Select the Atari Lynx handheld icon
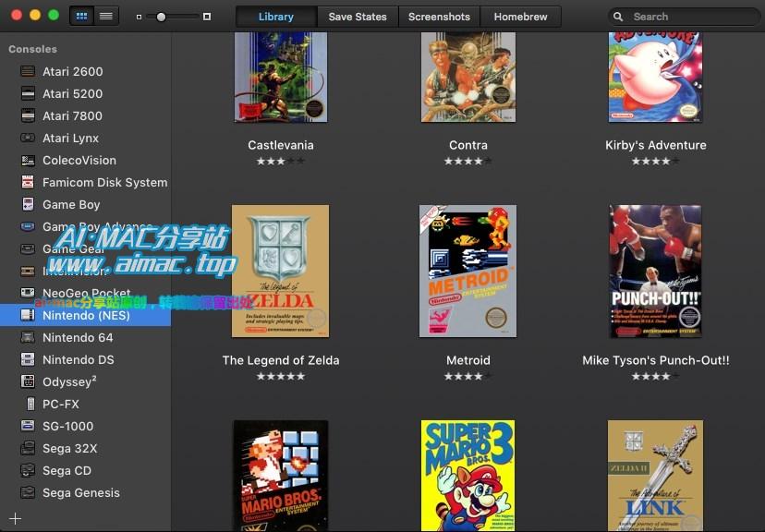This screenshot has width=765, height=532. tap(28, 138)
